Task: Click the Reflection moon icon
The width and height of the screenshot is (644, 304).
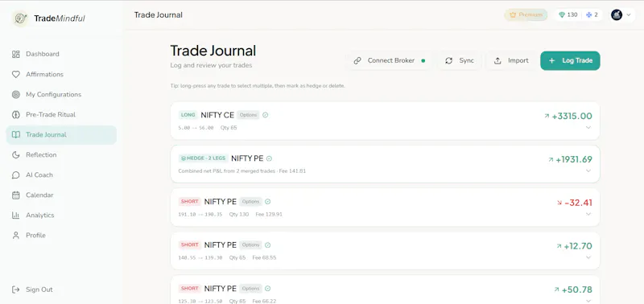Action: [15, 154]
